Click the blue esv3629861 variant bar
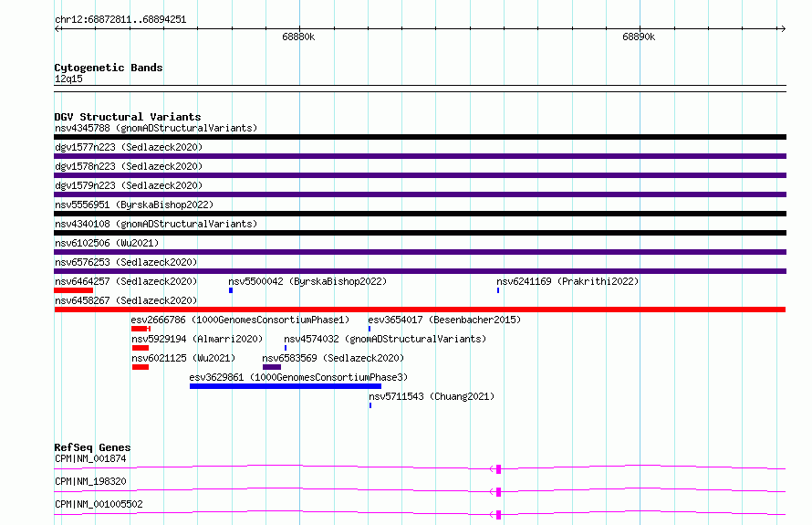 tap(286, 386)
